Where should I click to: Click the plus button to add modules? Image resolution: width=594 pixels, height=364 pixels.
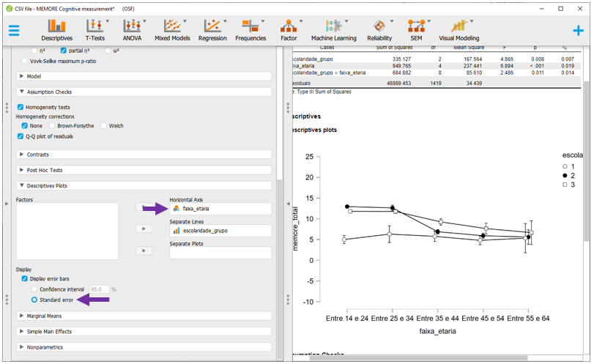pos(579,31)
